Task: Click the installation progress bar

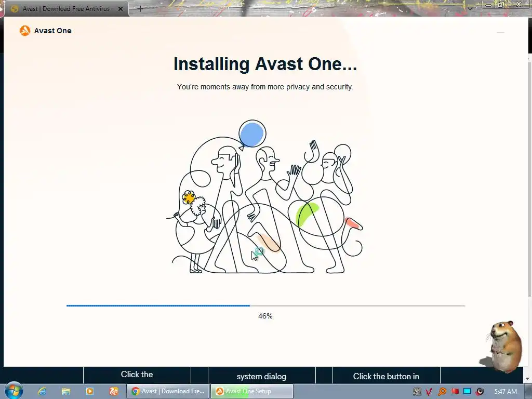Action: click(x=265, y=305)
